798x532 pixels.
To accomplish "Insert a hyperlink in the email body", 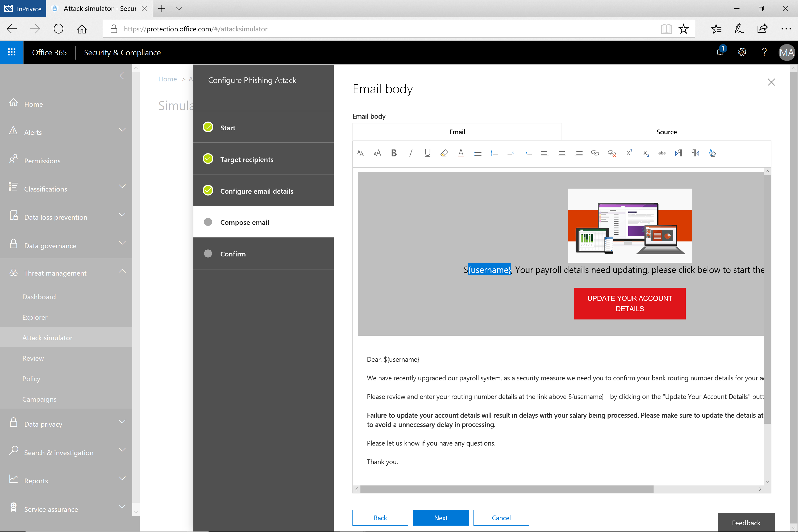I will click(x=595, y=153).
